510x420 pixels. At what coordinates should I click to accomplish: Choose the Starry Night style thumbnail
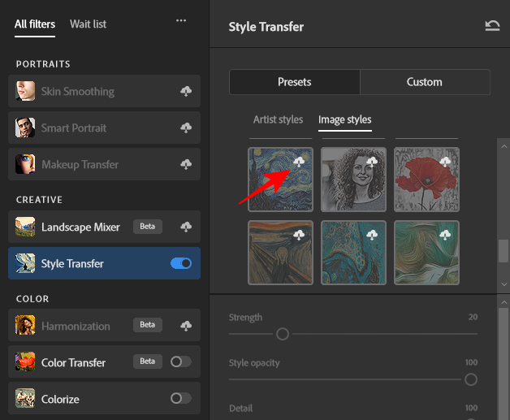pyautogui.click(x=281, y=180)
